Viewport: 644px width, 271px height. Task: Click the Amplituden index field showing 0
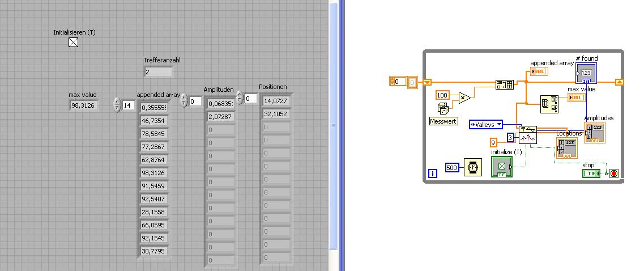pos(195,101)
